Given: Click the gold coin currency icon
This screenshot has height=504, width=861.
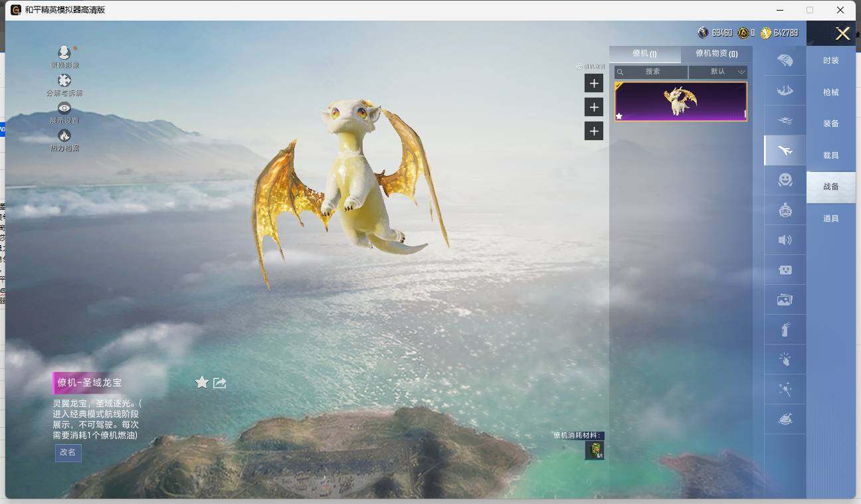Looking at the screenshot, I should pos(765,33).
